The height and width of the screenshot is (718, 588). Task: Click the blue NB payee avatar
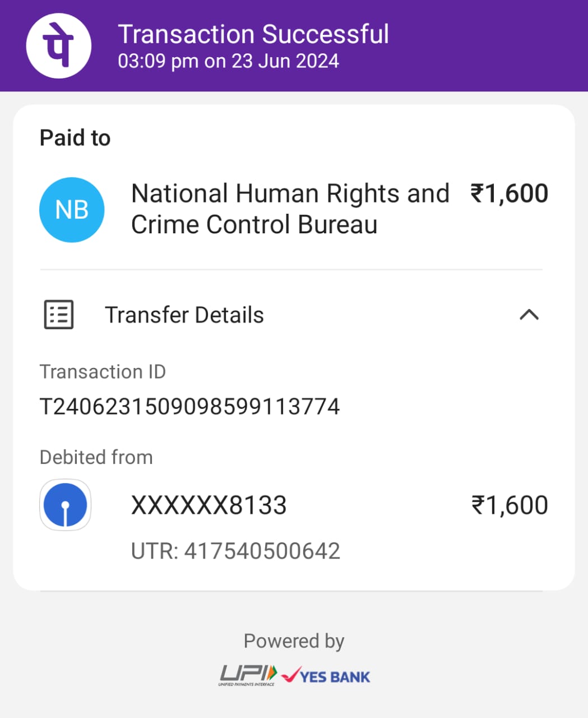[x=72, y=210]
